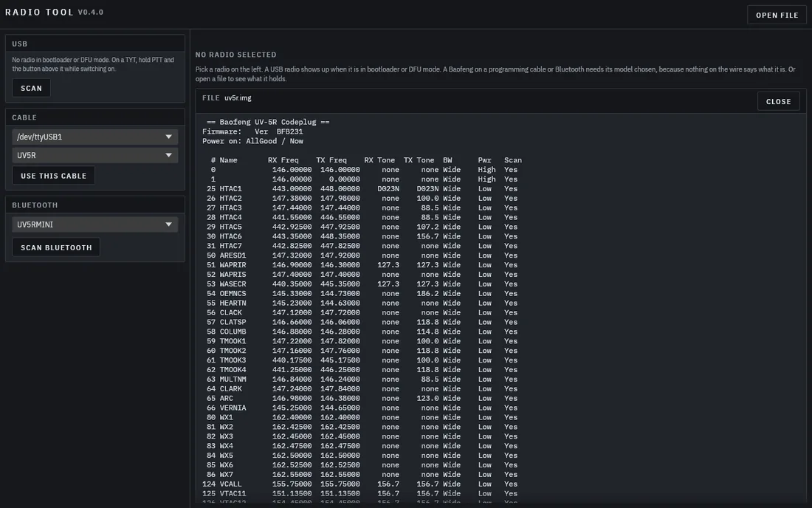Select channel 124 VCALL row
Screen dimensions: 812x508
point(362,484)
